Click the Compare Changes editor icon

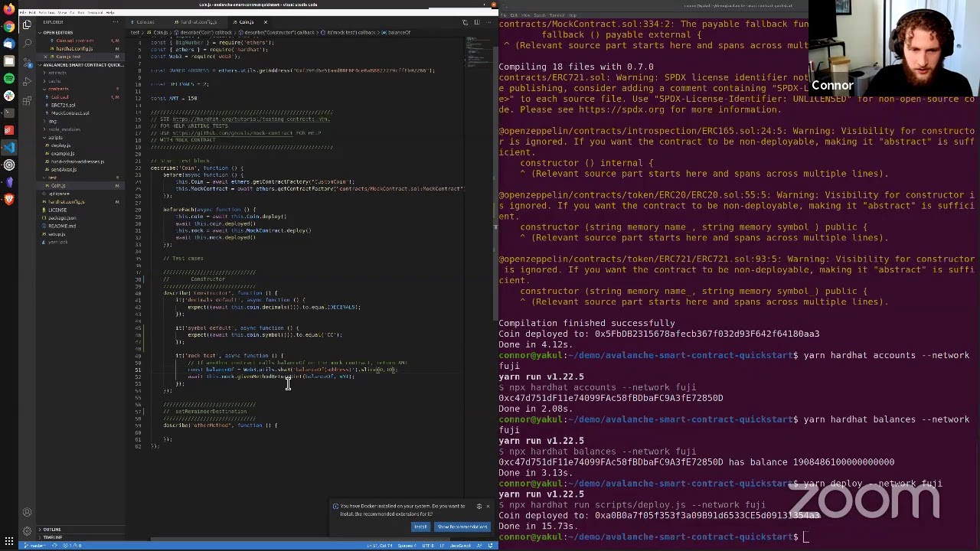[x=465, y=22]
